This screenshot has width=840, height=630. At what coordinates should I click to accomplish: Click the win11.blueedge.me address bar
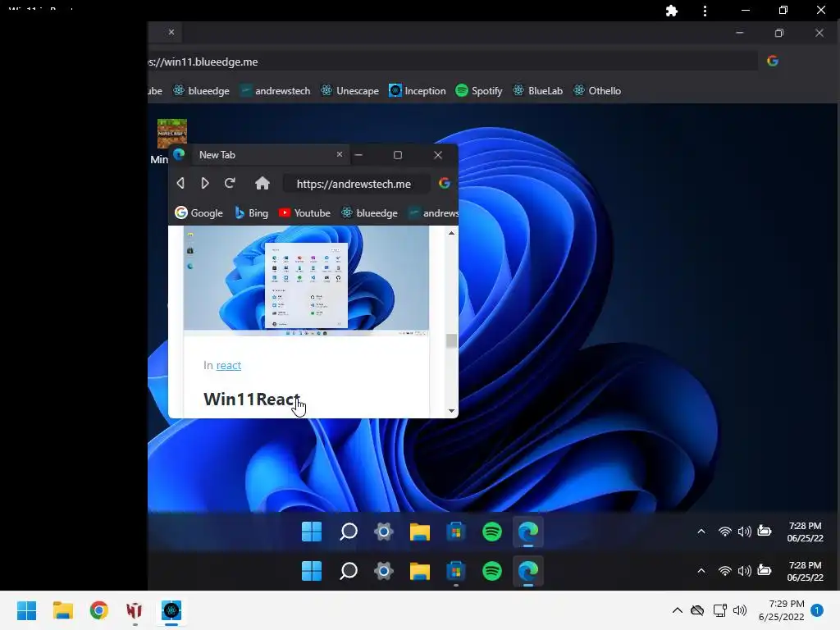(453, 62)
